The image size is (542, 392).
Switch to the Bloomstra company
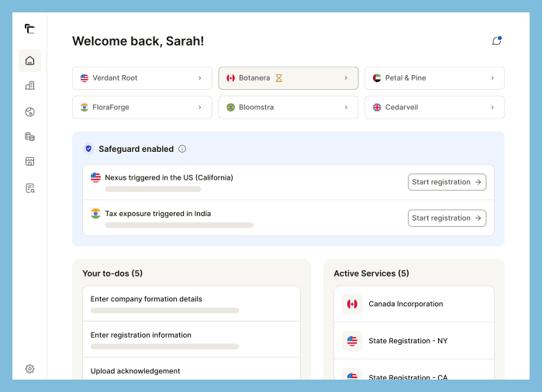(x=288, y=108)
